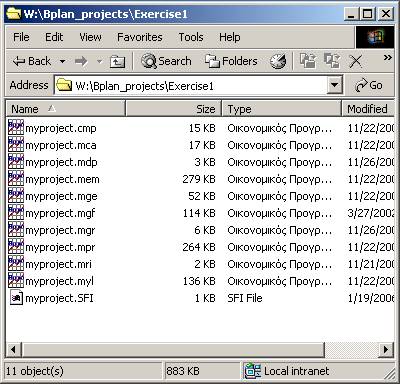Select the myproject.mpr file icon
The width and height of the screenshot is (400, 384).
click(16, 246)
